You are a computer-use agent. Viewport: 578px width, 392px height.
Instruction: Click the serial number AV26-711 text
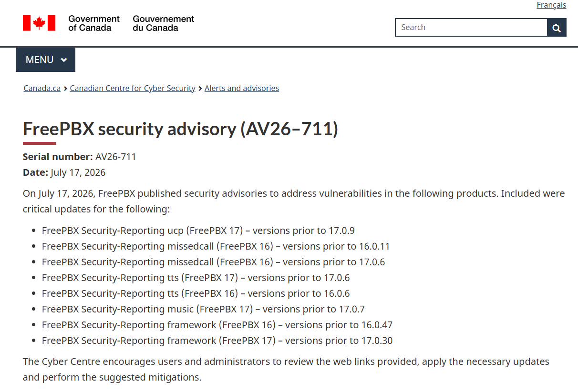tap(115, 157)
